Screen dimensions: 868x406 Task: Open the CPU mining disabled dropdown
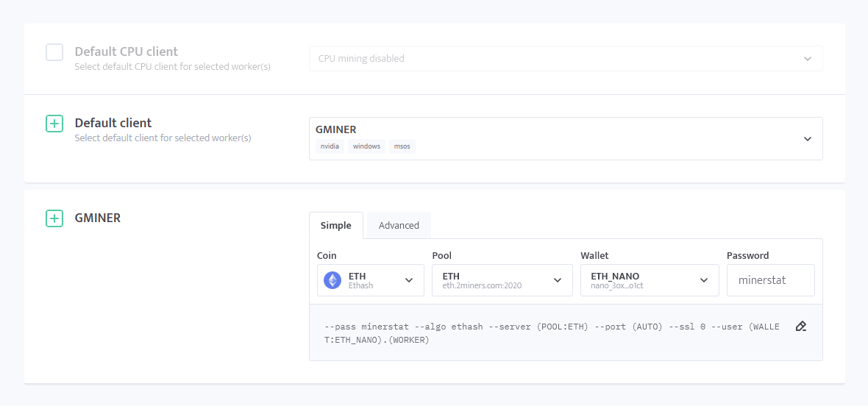point(566,58)
